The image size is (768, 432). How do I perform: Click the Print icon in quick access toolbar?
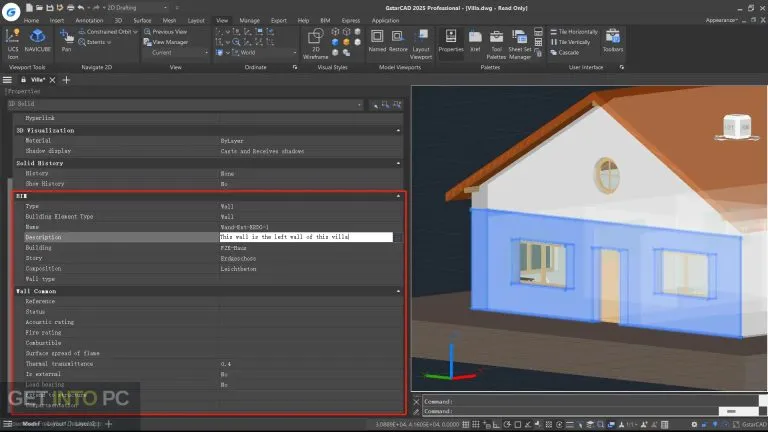click(71, 7)
